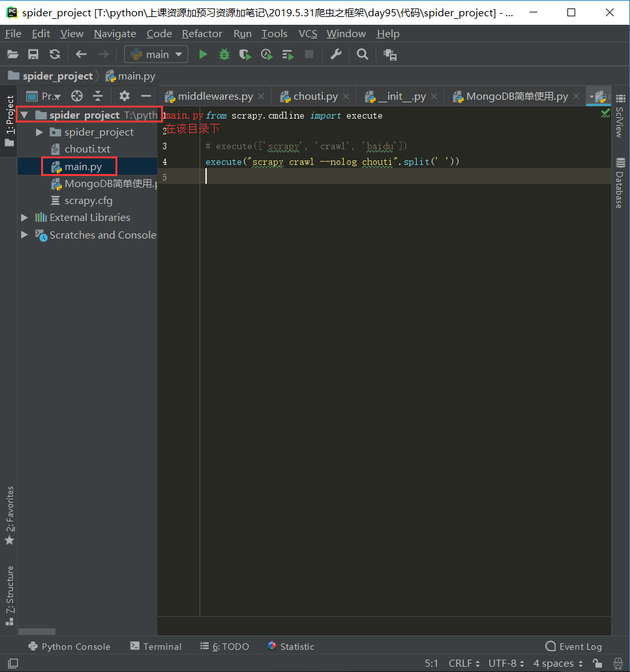Open settings via the wrench icon
Image resolution: width=630 pixels, height=672 pixels.
(x=336, y=55)
